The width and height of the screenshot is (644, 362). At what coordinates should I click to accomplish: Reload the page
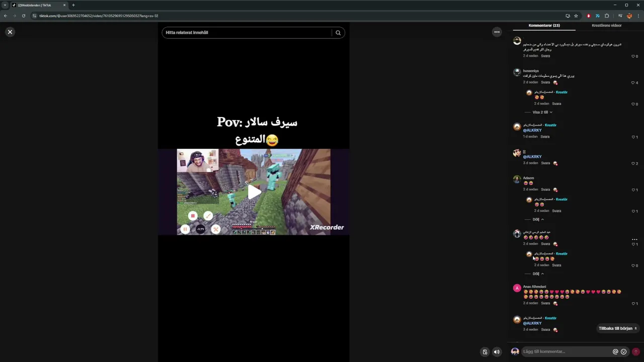[24, 16]
